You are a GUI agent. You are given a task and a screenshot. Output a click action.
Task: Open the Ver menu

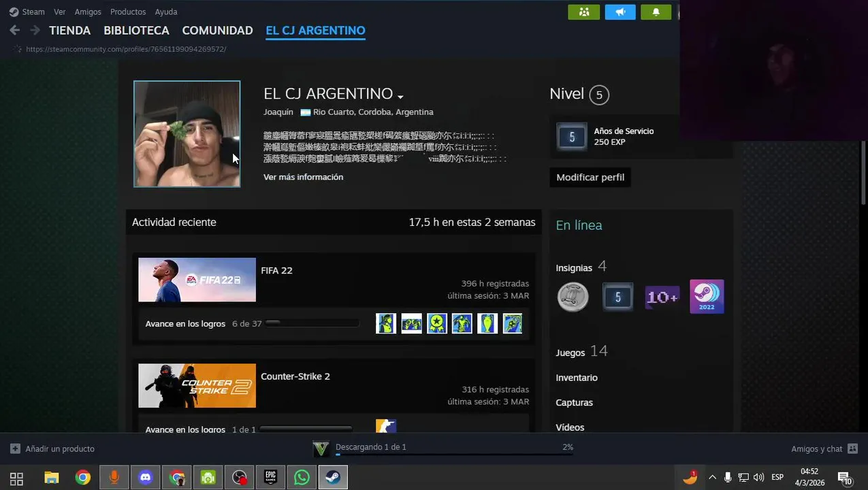60,12
